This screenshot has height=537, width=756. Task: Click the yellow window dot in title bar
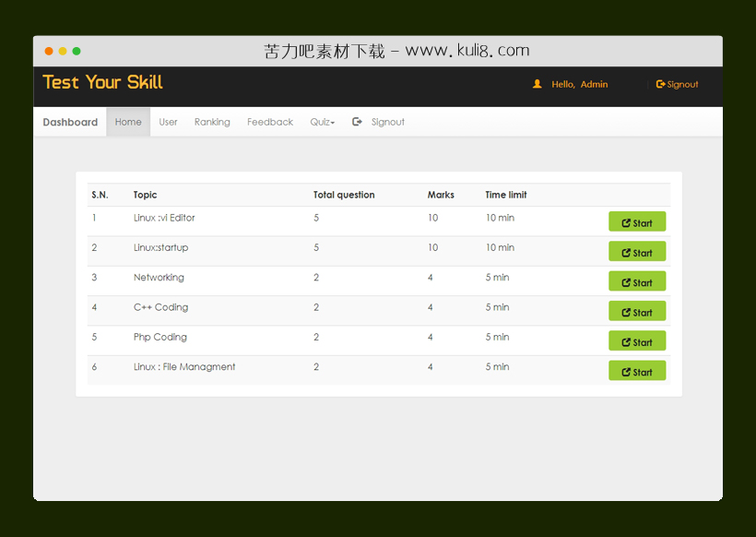(63, 51)
